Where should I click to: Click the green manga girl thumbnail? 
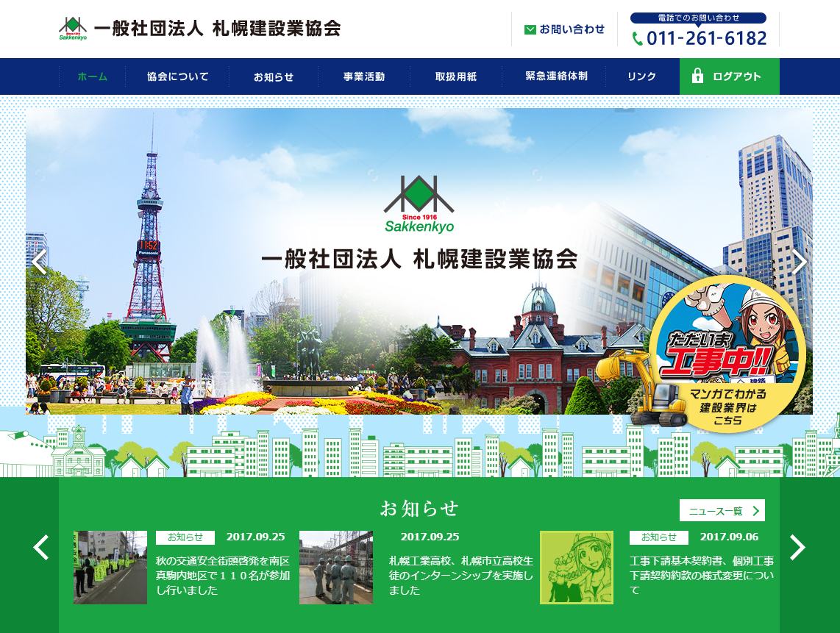tap(577, 568)
